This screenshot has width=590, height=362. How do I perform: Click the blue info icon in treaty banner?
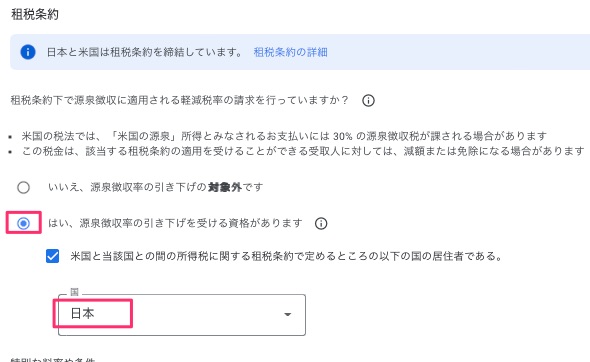coord(28,52)
